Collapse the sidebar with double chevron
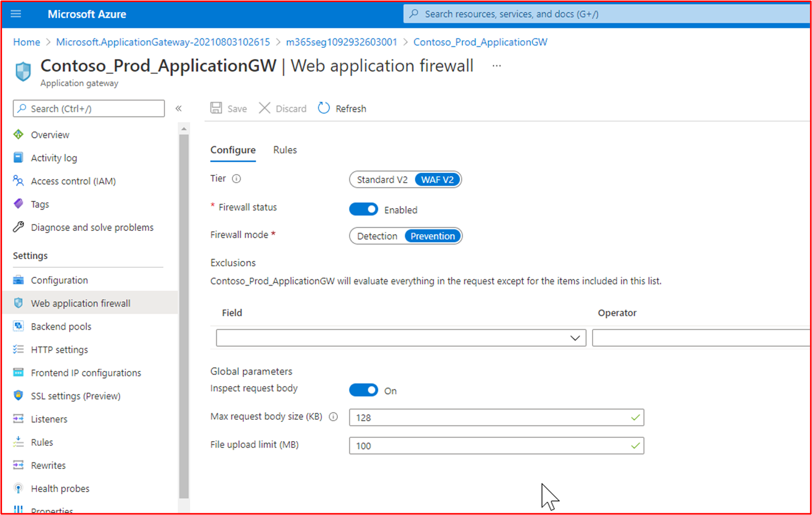 (179, 108)
